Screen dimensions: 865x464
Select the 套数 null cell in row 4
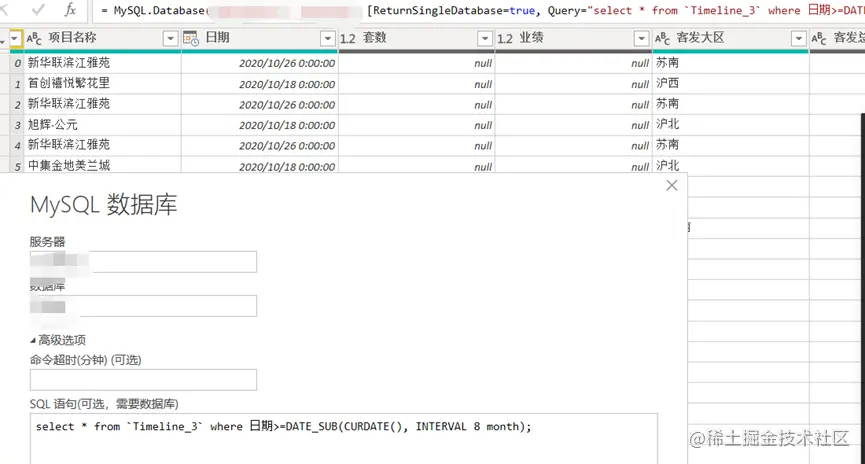point(417,146)
